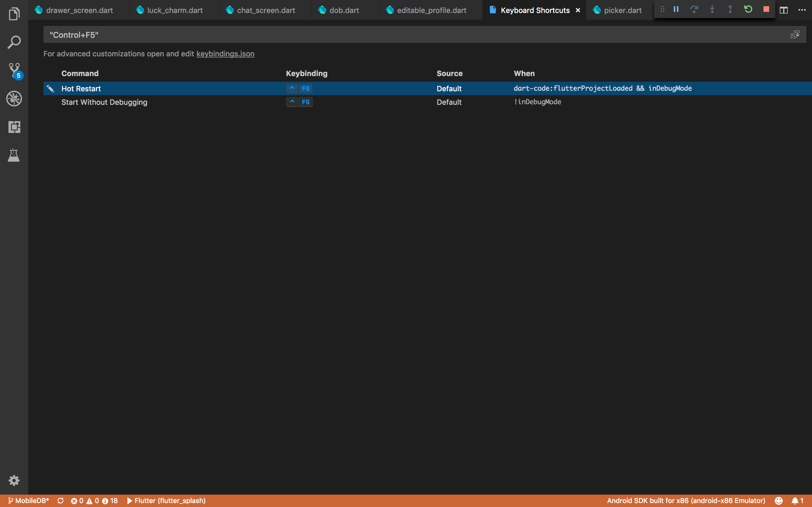Open the Search view icon
This screenshot has height=507, width=812.
pos(14,42)
